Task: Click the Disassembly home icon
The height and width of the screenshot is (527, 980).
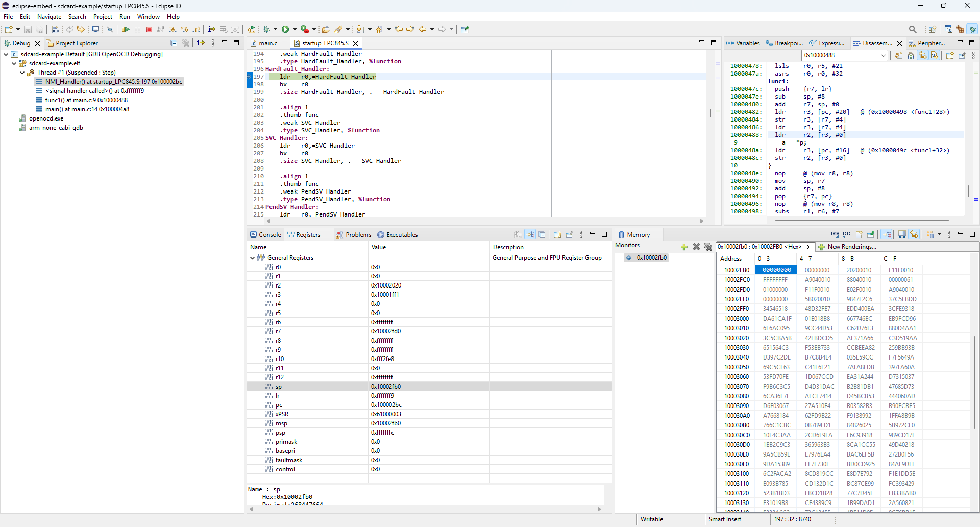Action: [x=911, y=55]
